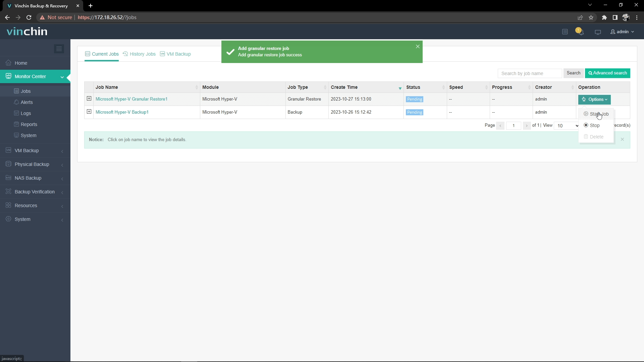This screenshot has height=362, width=644.
Task: Select the Advanced Search icon
Action: (x=591, y=73)
